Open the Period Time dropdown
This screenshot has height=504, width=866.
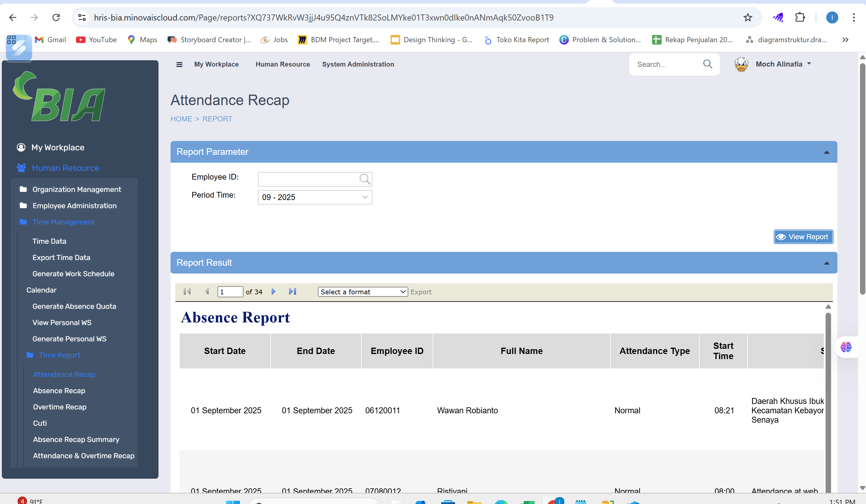[x=315, y=197]
